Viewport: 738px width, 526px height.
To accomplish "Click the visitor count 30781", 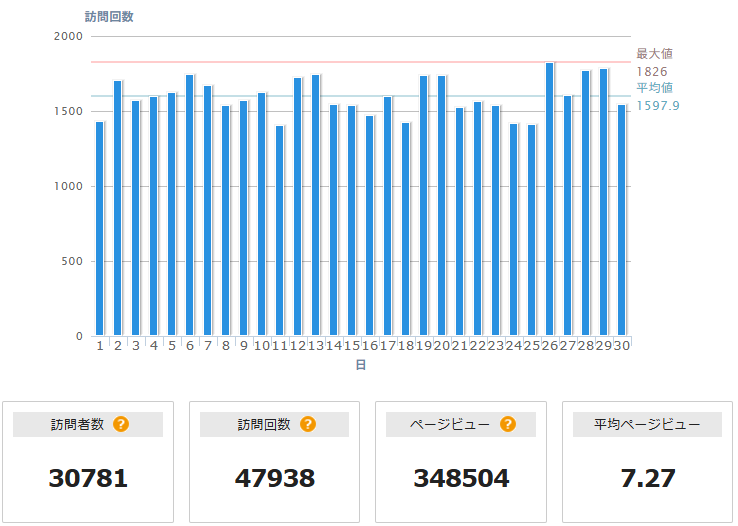I will click(88, 478).
